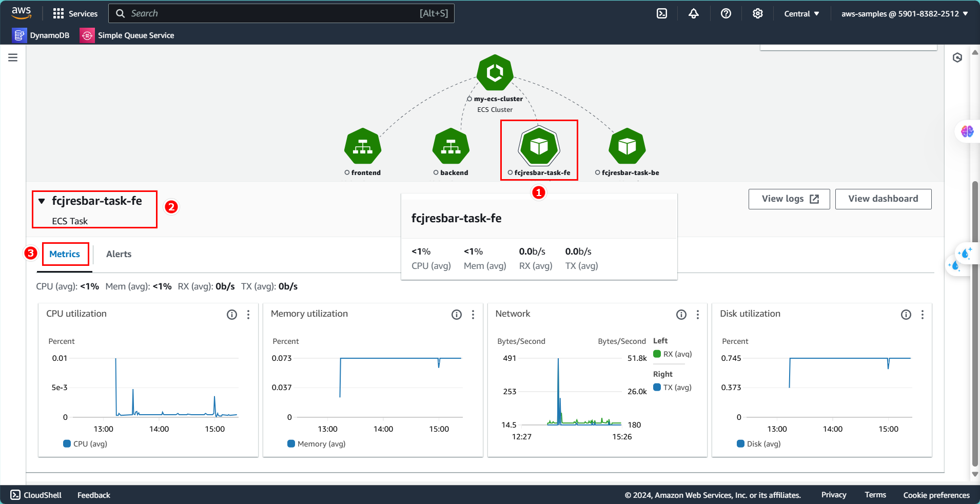Toggle the TX (avg) legend swatch
Screen dimensions: 980x504
pos(657,387)
